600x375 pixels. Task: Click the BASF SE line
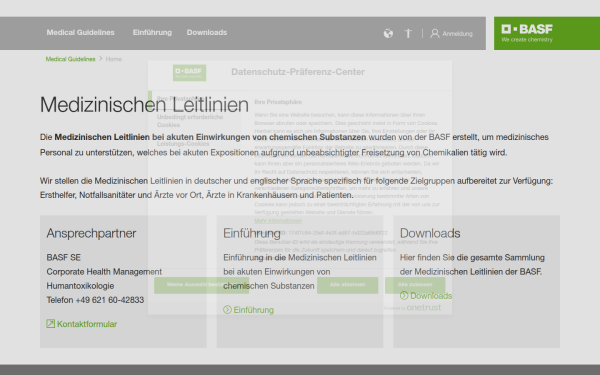pyautogui.click(x=64, y=258)
